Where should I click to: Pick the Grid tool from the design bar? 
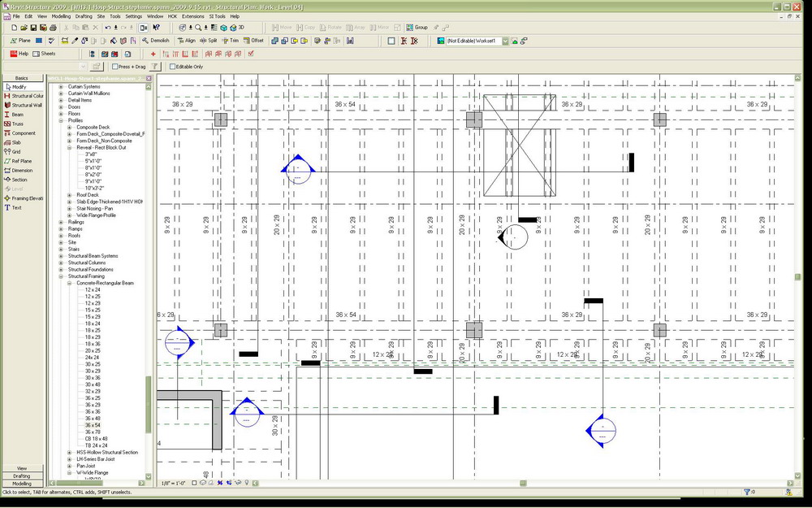click(x=15, y=152)
